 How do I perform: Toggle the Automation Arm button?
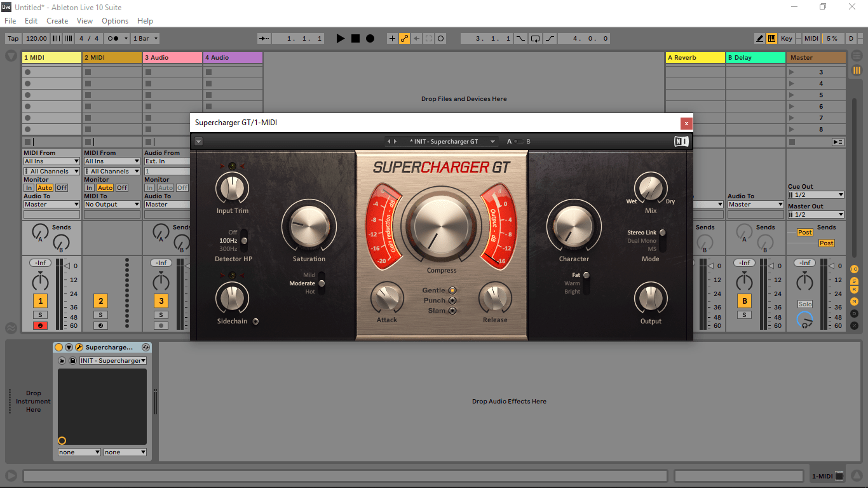(x=404, y=39)
